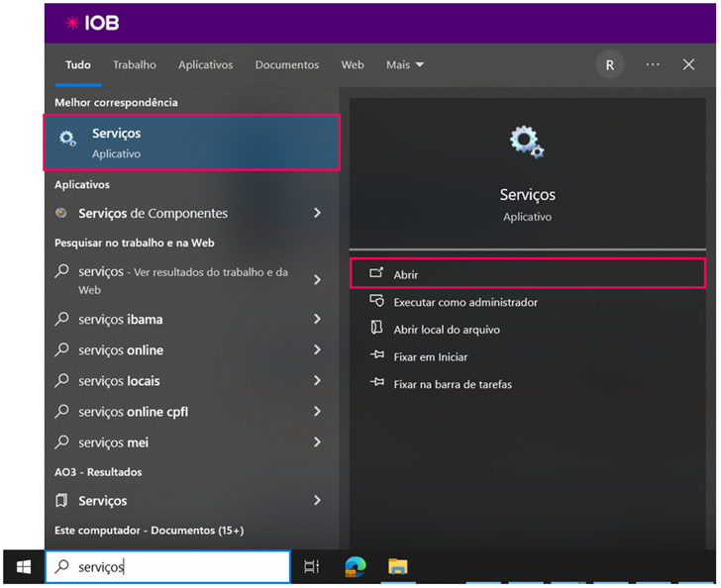
Task: Expand arrow for serviços mei suggestion
Action: point(317,442)
